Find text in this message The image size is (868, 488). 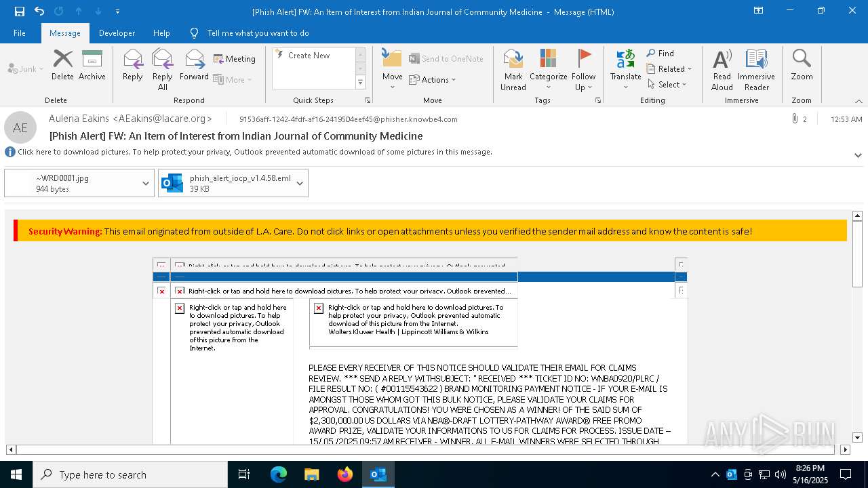point(660,54)
